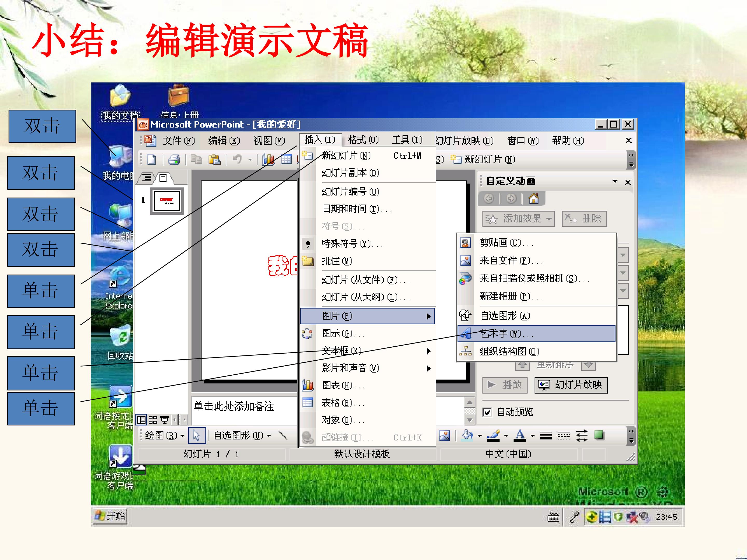Click the font color A icon
This screenshot has height=560, width=747.
(x=520, y=436)
